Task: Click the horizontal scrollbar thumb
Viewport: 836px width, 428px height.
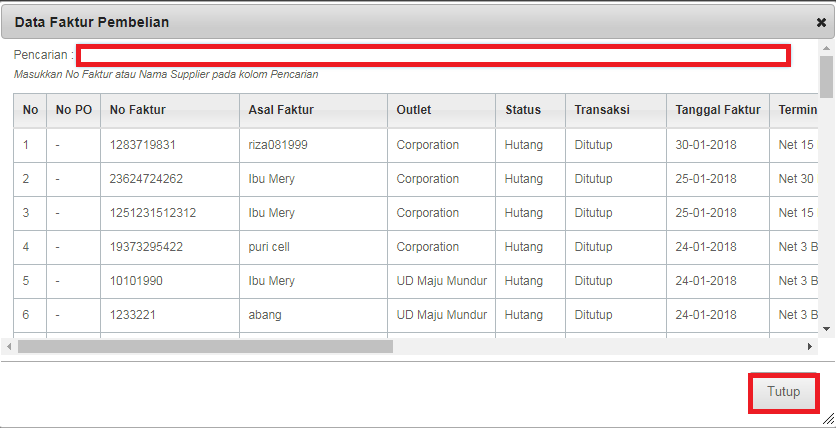Action: point(205,346)
